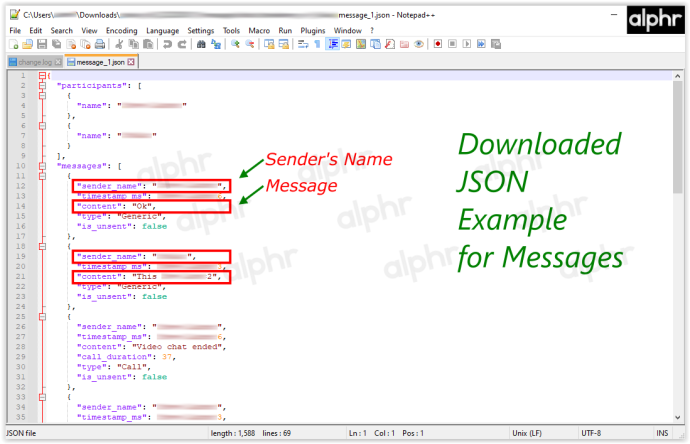Screen dimensions: 690x444
Task: Toggle word wrap in the toolbar
Action: (x=303, y=44)
